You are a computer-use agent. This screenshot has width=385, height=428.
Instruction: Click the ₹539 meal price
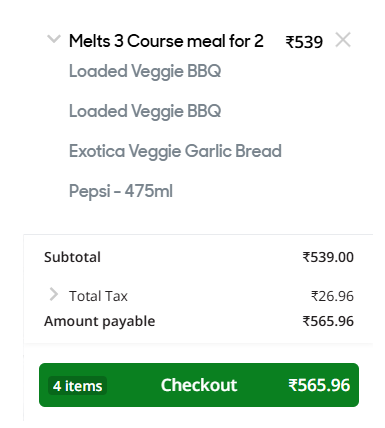[x=304, y=42]
